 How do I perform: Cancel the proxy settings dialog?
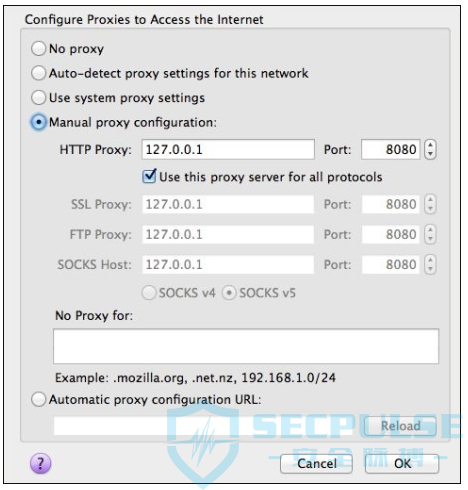(x=316, y=464)
